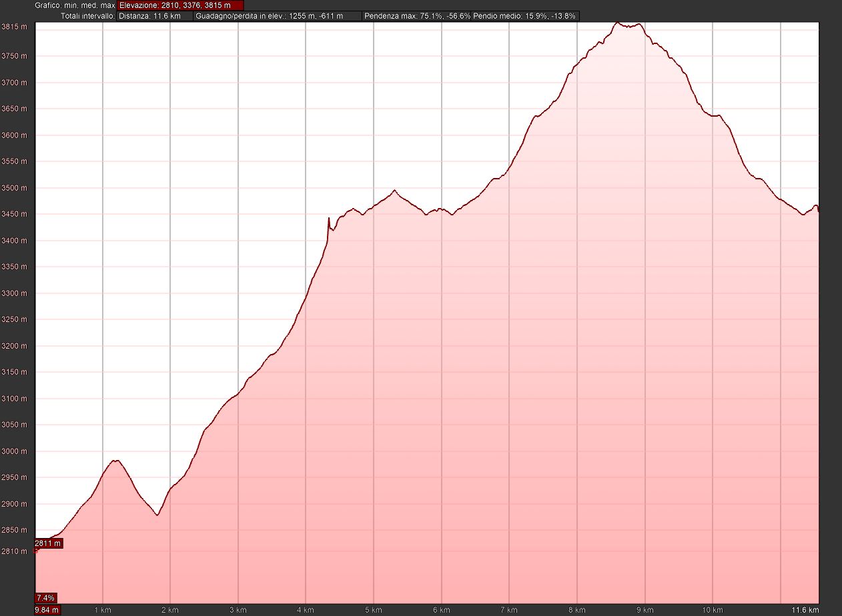Image resolution: width=842 pixels, height=616 pixels.
Task: Click the 2811 m cursor elevation tag
Action: 49,543
